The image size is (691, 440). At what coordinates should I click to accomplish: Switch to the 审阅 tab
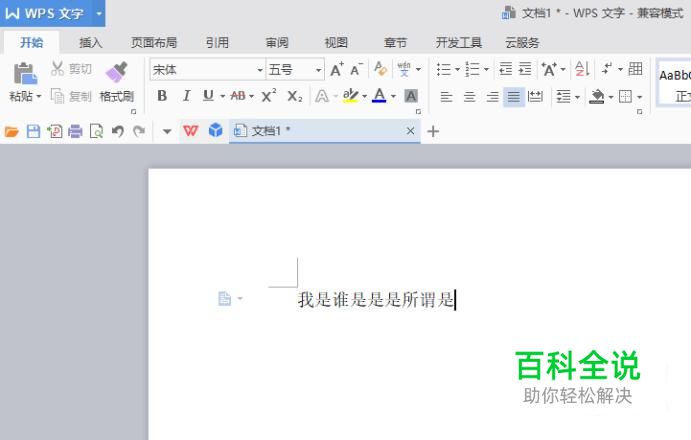click(x=277, y=42)
